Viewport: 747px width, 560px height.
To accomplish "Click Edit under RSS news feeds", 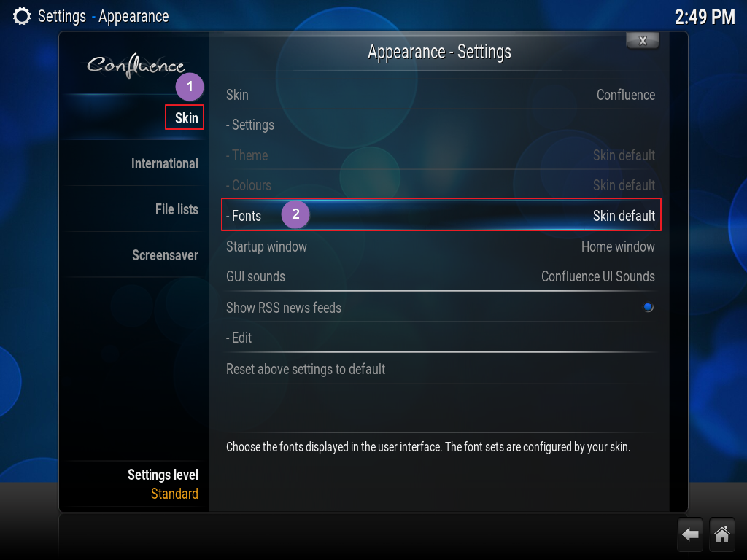I will coord(441,338).
